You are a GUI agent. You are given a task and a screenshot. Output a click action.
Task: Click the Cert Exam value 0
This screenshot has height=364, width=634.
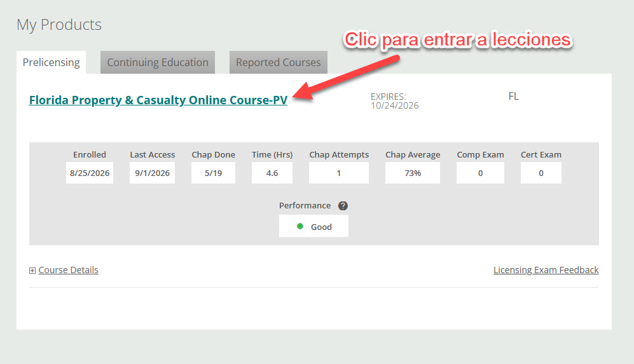tap(541, 173)
